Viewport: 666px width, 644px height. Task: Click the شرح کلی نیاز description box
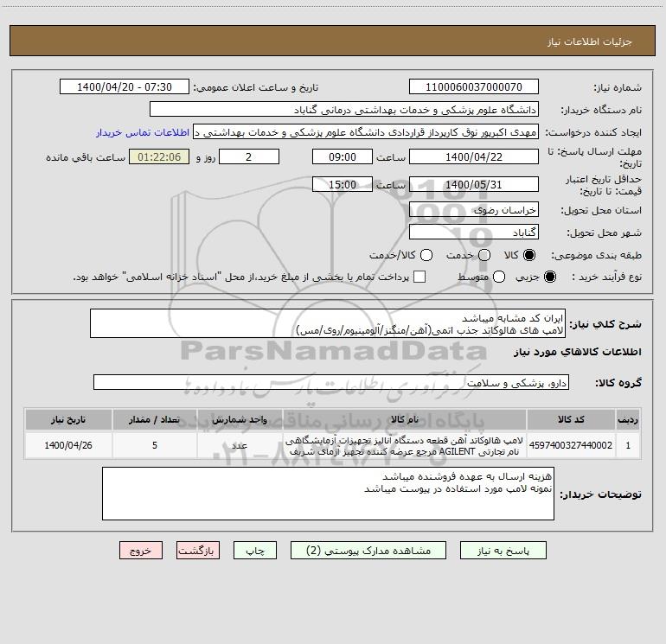[328, 324]
